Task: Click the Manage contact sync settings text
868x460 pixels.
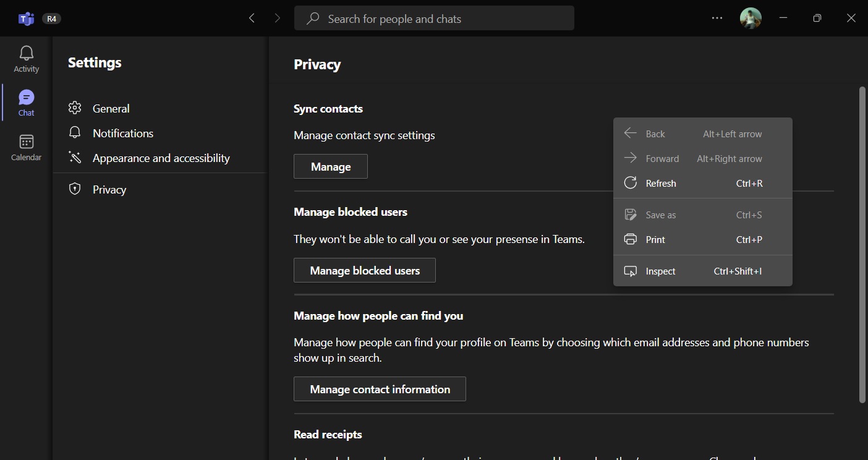Action: click(364, 135)
